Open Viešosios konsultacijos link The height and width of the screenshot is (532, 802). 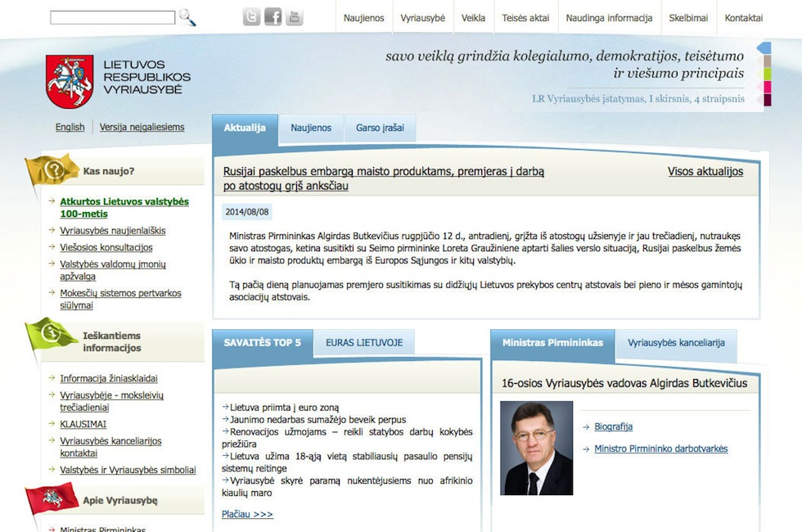point(106,247)
